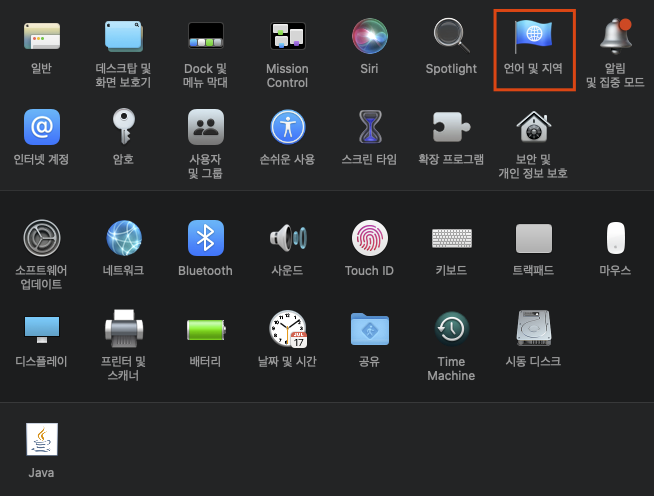Screen dimensions: 654x496
Task: Open 확장 프로그램 puzzle piece icon
Action: click(451, 127)
